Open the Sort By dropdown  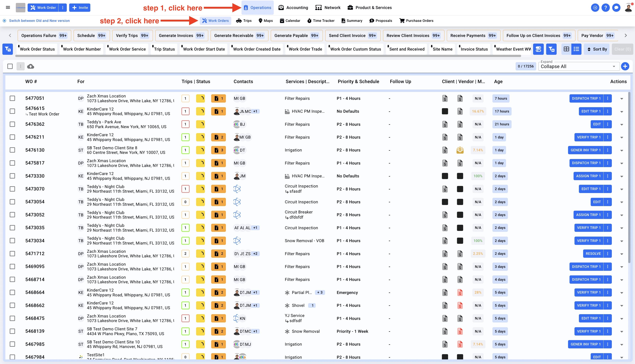pyautogui.click(x=597, y=49)
